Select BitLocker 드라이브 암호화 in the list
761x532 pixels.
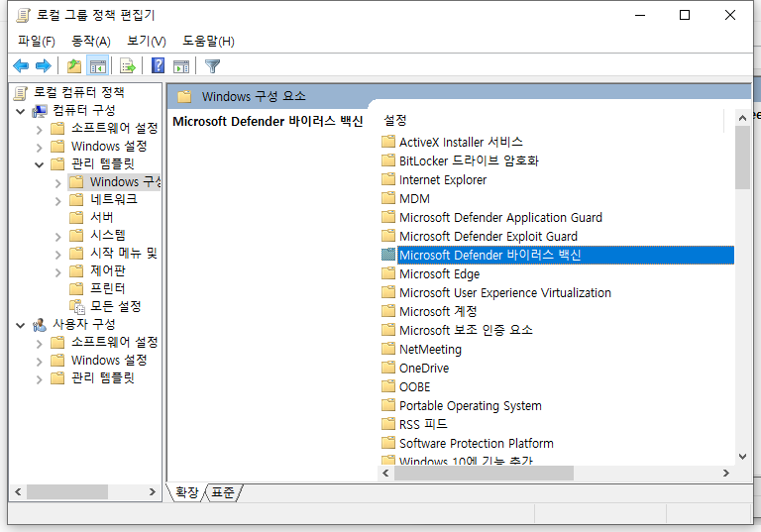click(469, 160)
